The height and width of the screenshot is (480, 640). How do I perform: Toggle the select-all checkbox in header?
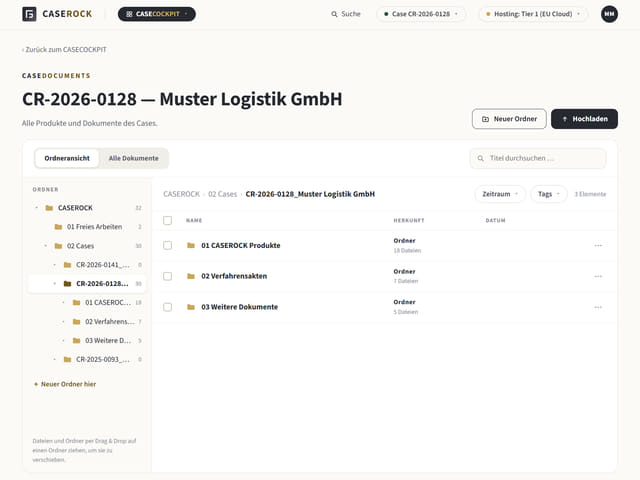[x=167, y=220]
